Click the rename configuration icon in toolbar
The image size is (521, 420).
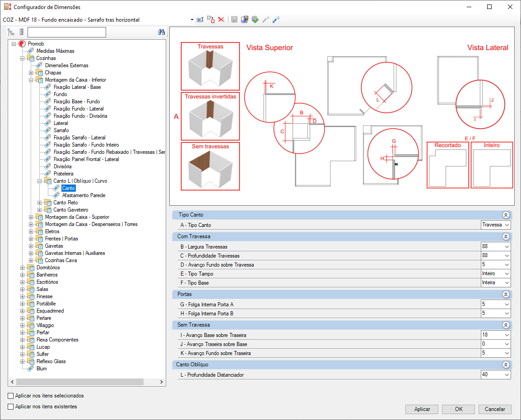pyautogui.click(x=200, y=19)
